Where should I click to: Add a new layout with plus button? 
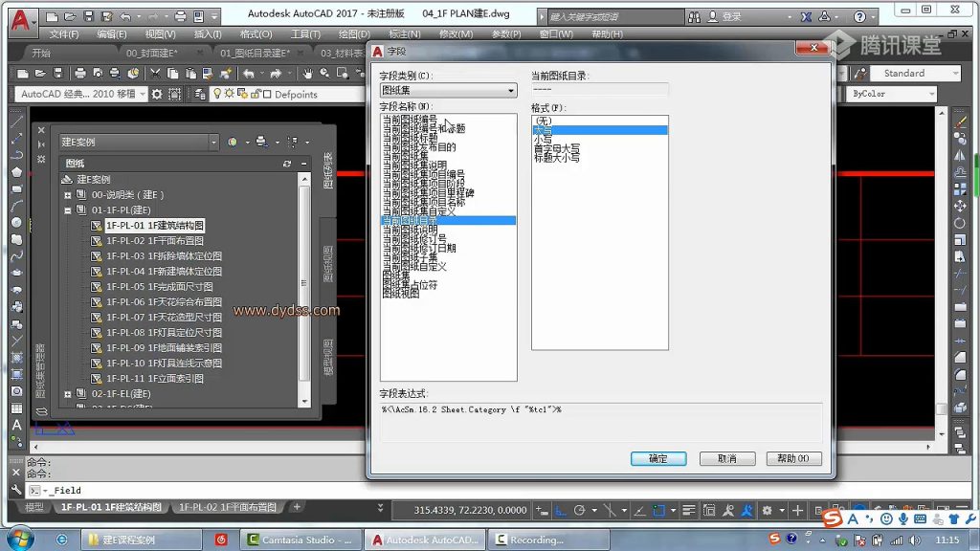click(x=297, y=507)
